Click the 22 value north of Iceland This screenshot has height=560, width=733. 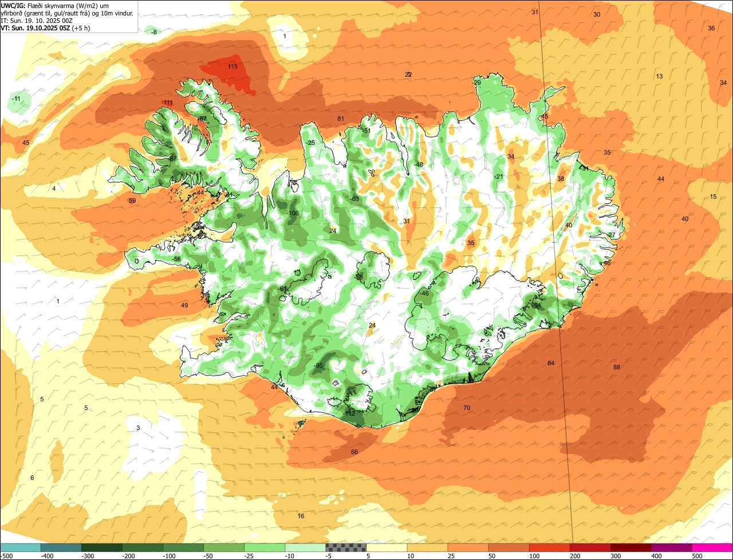408,75
